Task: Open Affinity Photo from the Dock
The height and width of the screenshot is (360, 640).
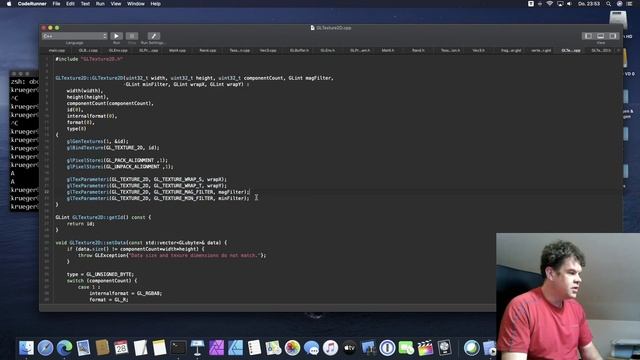Action: (216, 348)
